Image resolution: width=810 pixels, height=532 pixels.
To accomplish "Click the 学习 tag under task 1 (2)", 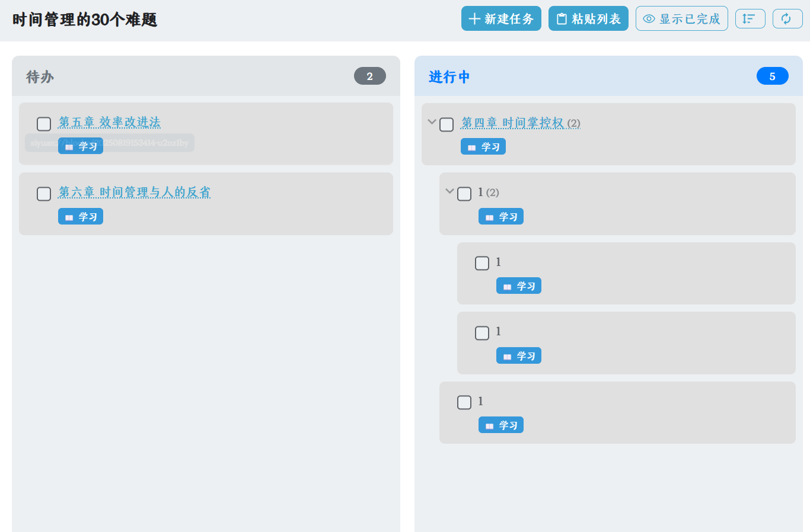I will tap(501, 217).
